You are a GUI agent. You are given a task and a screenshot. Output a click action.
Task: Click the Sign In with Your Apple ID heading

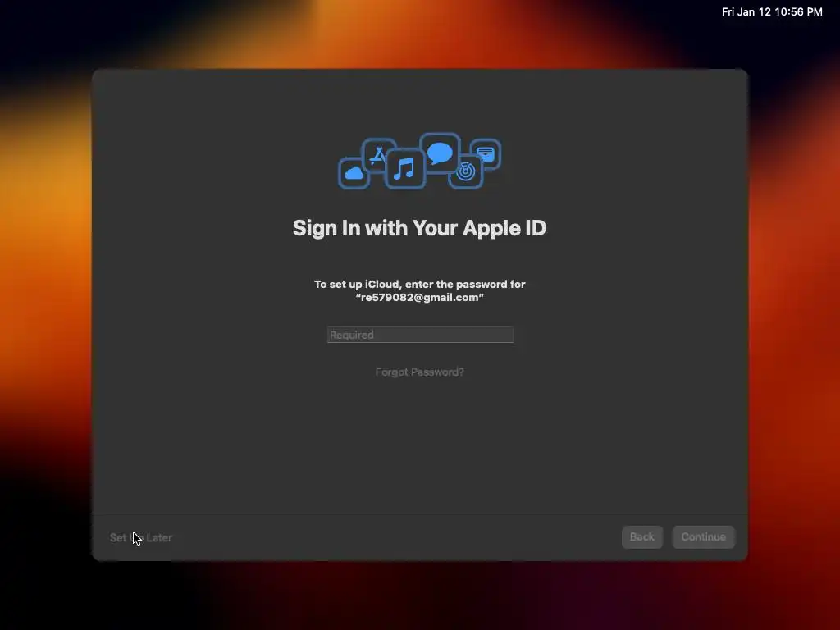pos(419,228)
